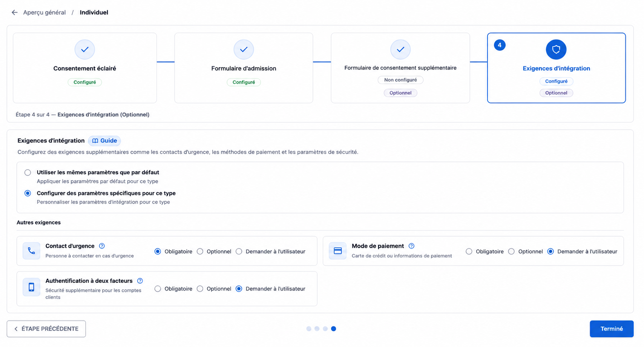This screenshot has height=347, width=644.
Task: Click the credit card icon for Mode de paiement
Action: [338, 251]
